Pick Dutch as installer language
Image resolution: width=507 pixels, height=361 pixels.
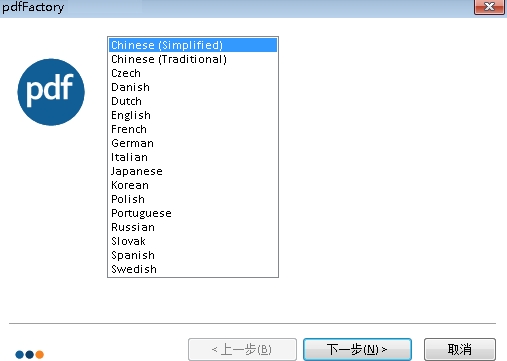click(x=193, y=101)
